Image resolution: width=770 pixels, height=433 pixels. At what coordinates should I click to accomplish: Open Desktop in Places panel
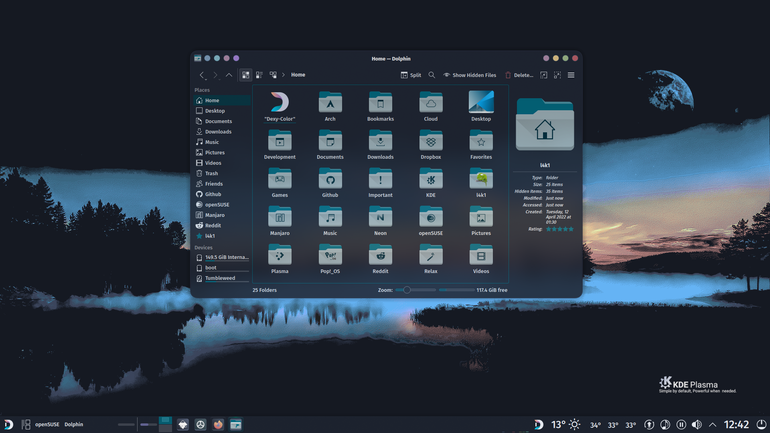pyautogui.click(x=222, y=111)
